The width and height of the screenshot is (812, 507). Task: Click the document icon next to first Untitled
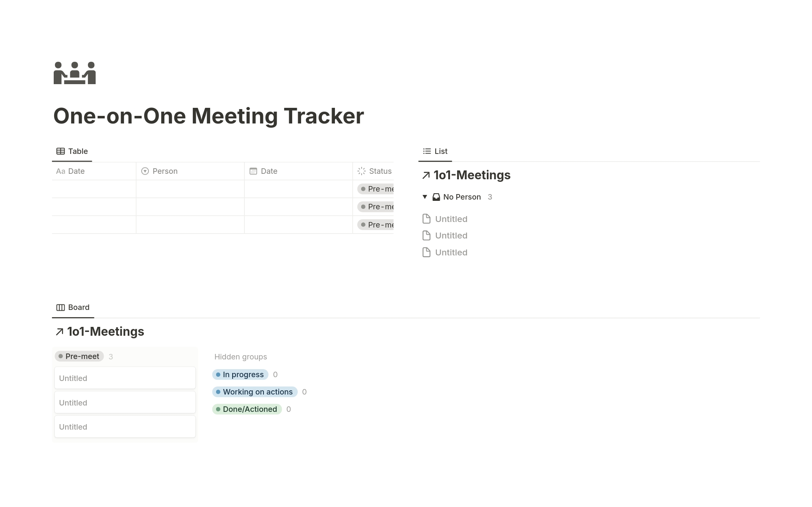(426, 219)
